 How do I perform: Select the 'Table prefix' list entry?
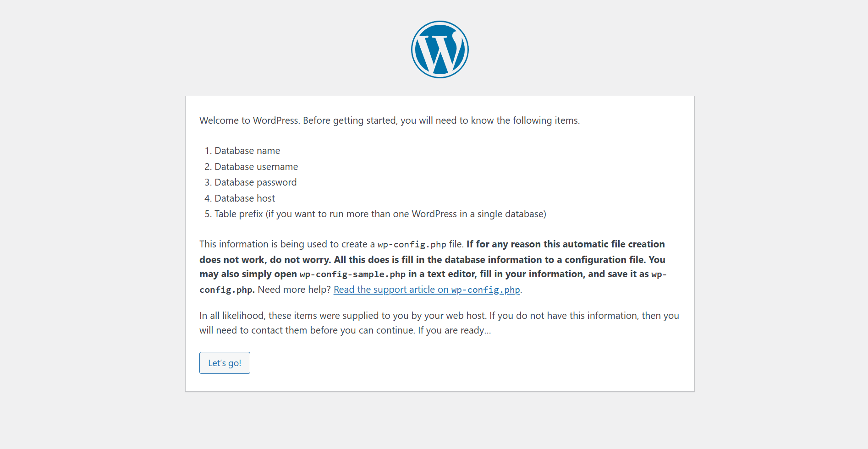pos(380,214)
